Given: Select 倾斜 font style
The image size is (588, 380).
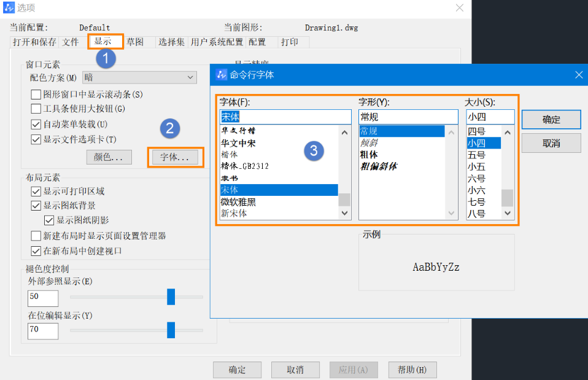Looking at the screenshot, I should pyautogui.click(x=401, y=143).
